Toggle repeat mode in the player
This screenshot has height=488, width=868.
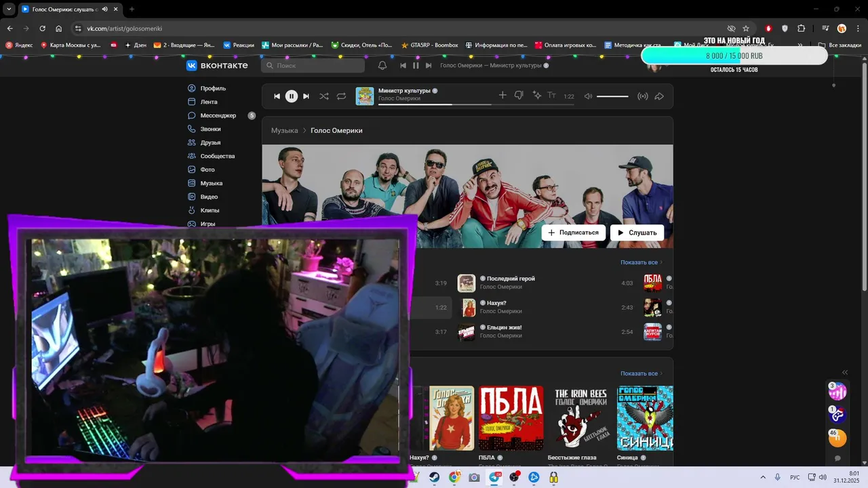tap(341, 96)
